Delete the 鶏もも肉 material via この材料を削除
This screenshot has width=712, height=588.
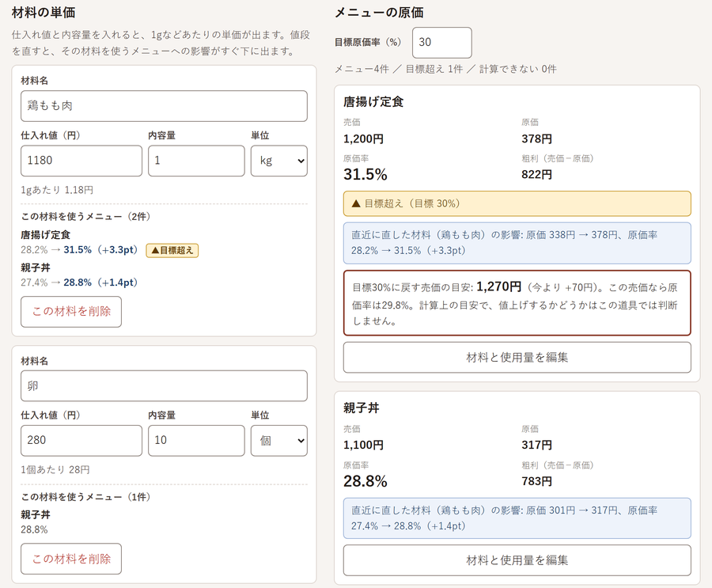click(x=71, y=312)
